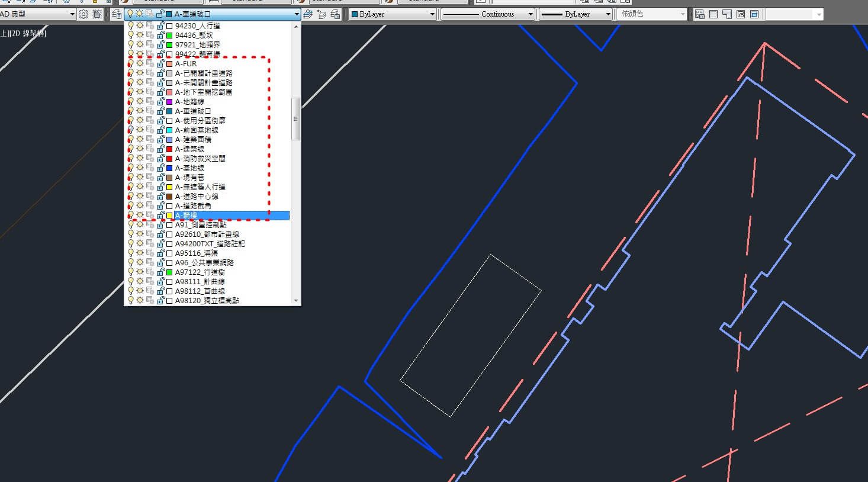Select the A98120_獨立標高點 layer name

click(207, 300)
